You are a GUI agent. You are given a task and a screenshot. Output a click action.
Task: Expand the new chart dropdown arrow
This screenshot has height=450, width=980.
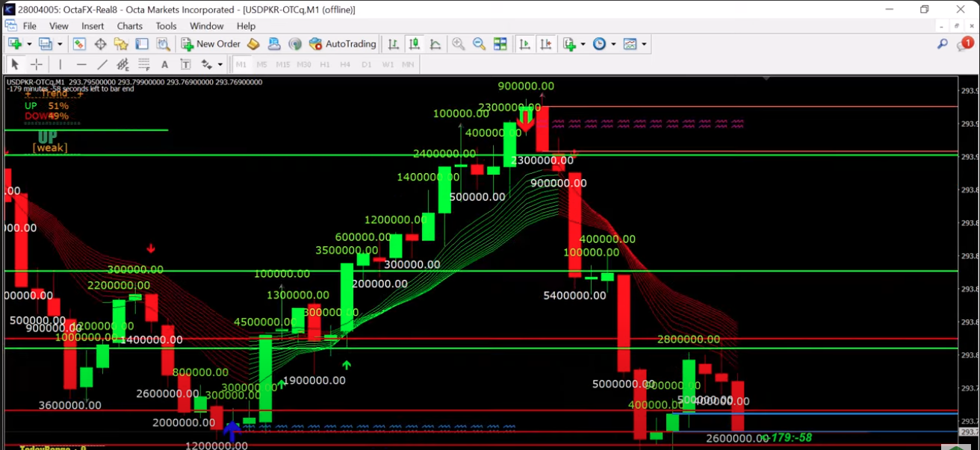click(x=29, y=44)
